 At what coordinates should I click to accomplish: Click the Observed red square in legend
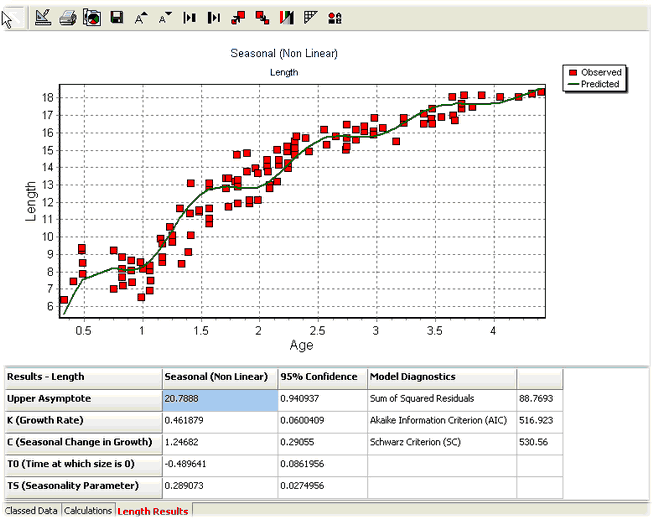coord(574,73)
